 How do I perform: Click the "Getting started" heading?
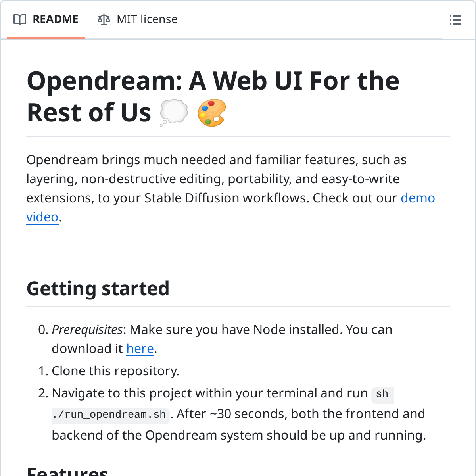tap(98, 288)
